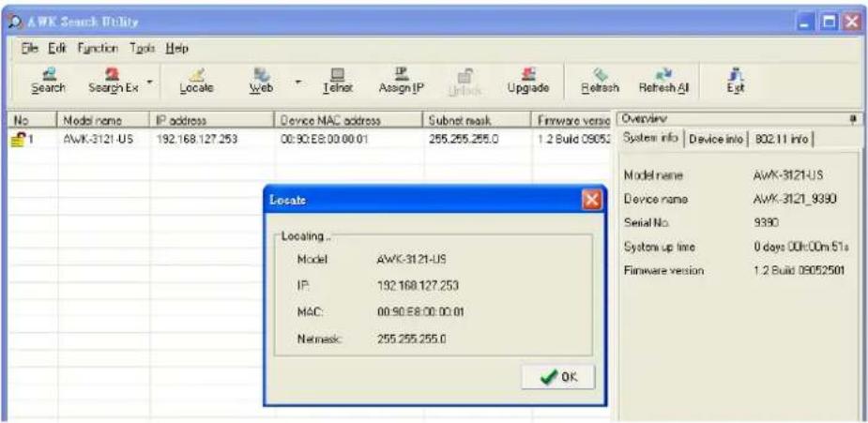
Task: Sort by the No. column header
Action: pyautogui.click(x=32, y=120)
